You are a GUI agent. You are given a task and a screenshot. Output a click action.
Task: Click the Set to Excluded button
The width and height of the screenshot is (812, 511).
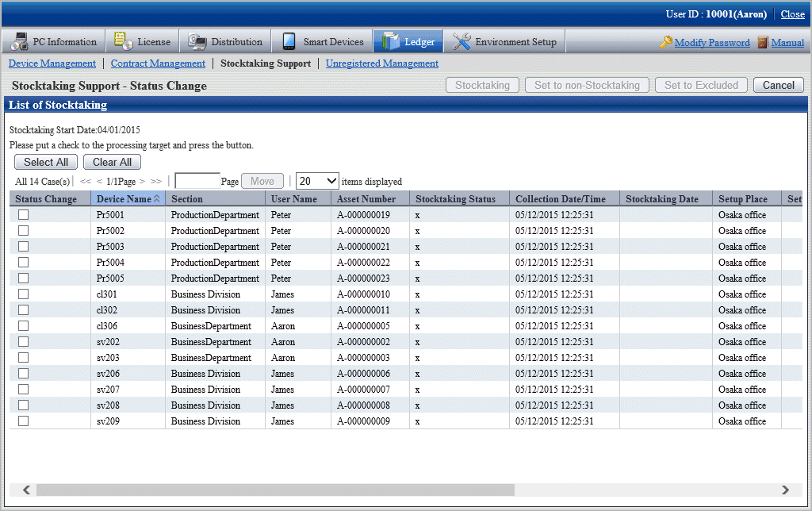701,85
